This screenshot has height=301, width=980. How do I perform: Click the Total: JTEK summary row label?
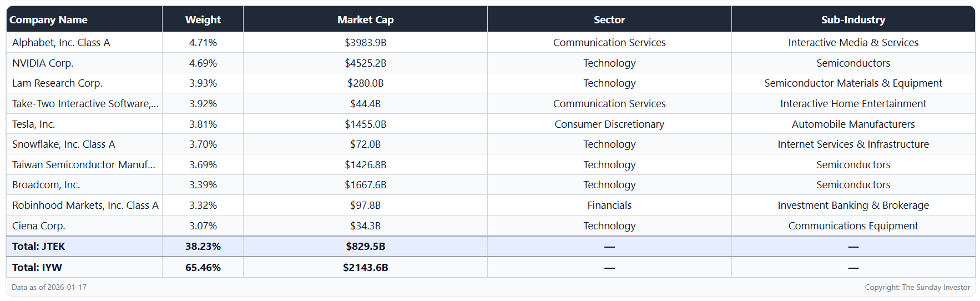coord(39,247)
